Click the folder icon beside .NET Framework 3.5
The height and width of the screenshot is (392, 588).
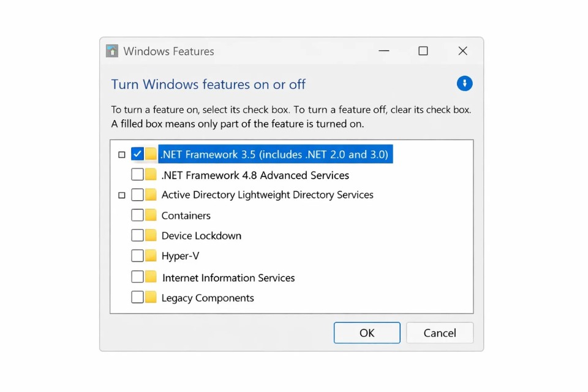tap(149, 154)
